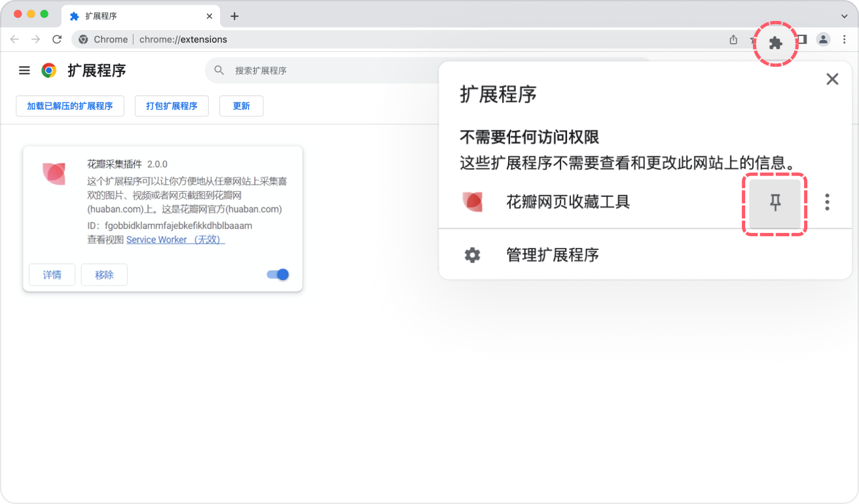Viewport: 859px width, 504px height.
Task: Go back with the browser back arrow
Action: click(14, 39)
